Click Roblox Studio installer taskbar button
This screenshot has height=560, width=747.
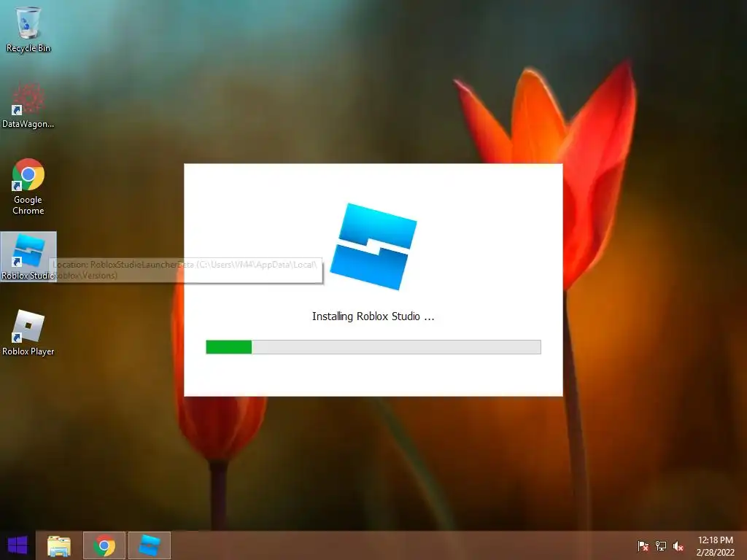(x=150, y=545)
